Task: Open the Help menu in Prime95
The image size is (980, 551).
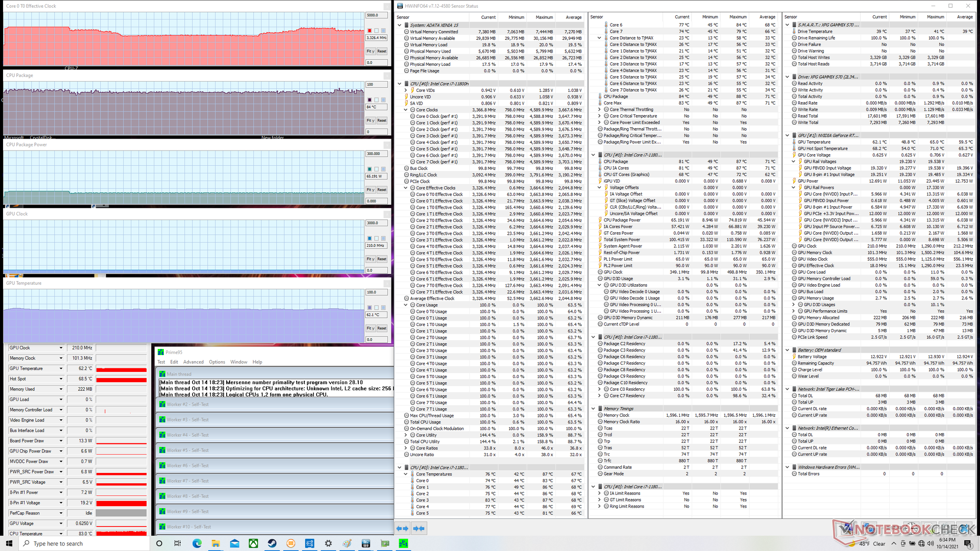Action: coord(257,362)
